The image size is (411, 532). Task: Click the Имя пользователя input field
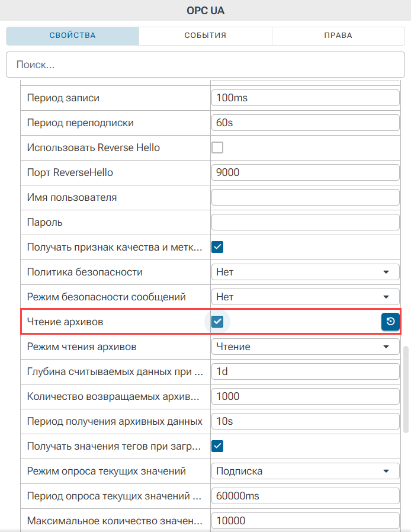click(305, 197)
